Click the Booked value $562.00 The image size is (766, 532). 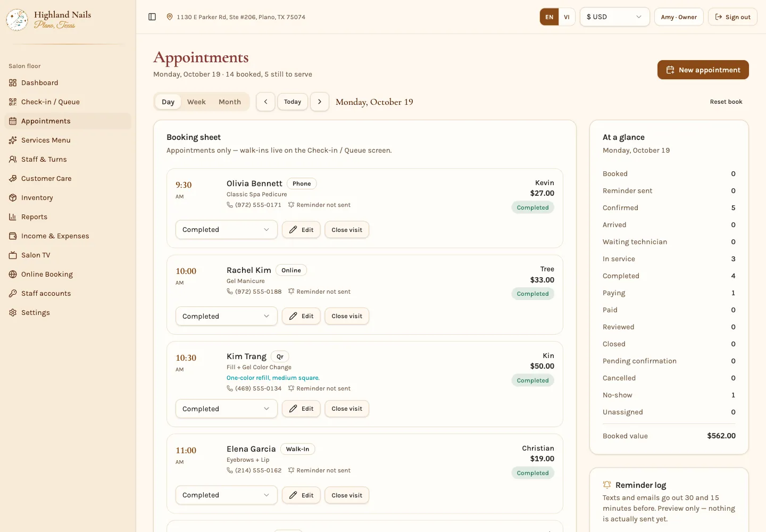click(x=721, y=436)
